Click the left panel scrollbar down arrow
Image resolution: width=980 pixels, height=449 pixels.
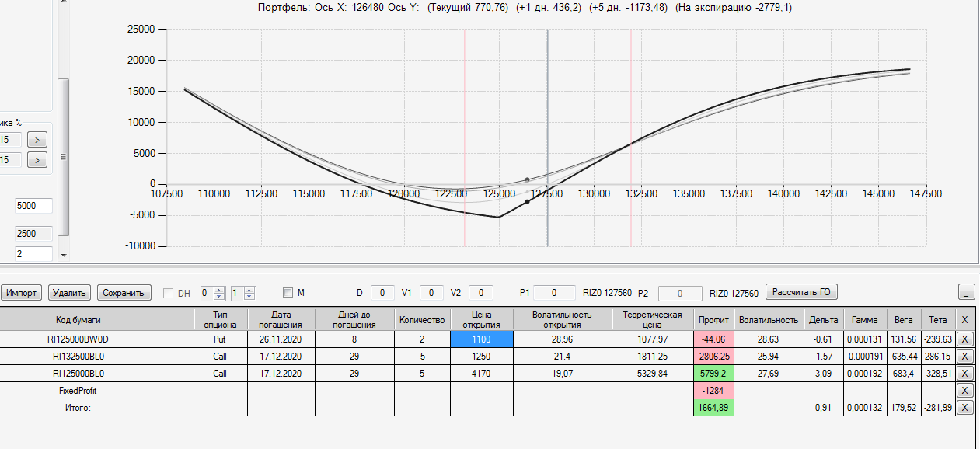tap(64, 255)
